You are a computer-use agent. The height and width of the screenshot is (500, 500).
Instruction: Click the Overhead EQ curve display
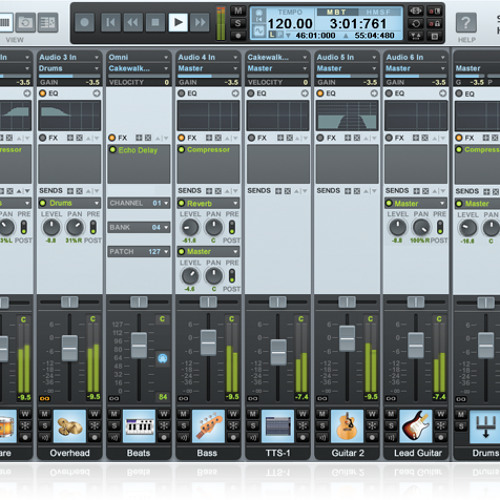(69, 115)
